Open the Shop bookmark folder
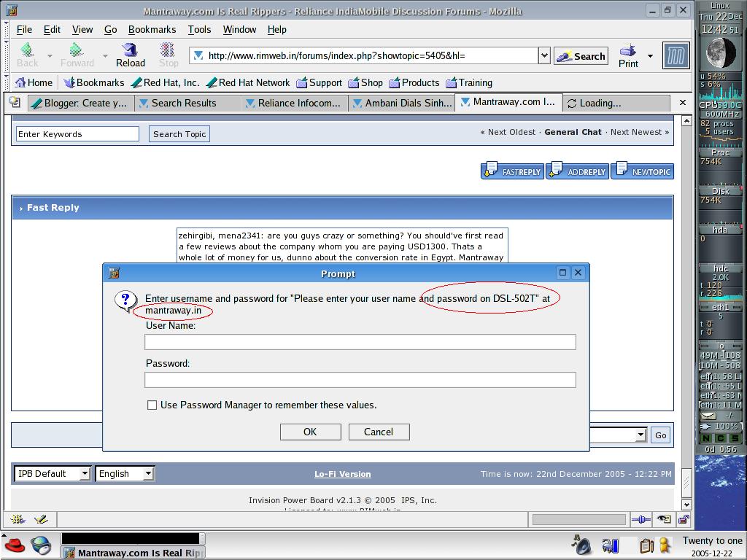 [x=365, y=82]
